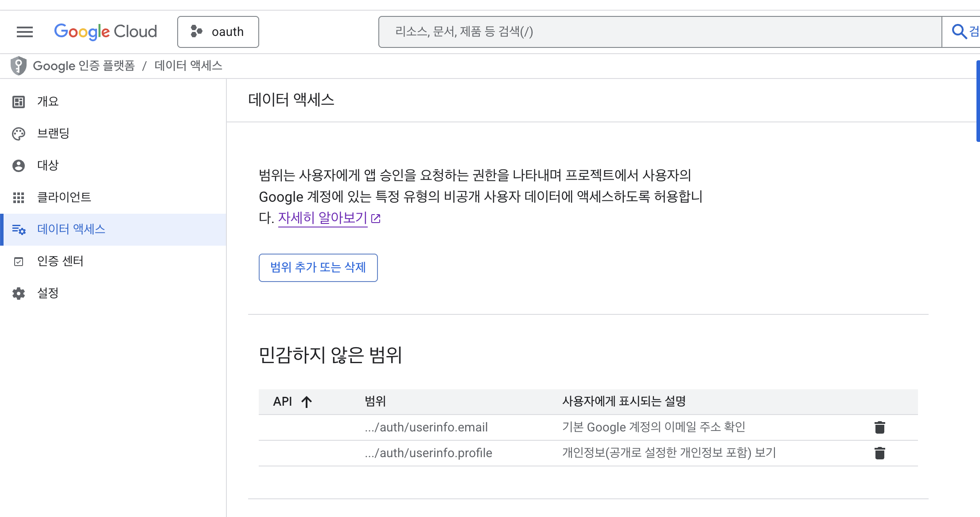Sort the table by API column arrow
The width and height of the screenshot is (980, 517).
tap(307, 402)
